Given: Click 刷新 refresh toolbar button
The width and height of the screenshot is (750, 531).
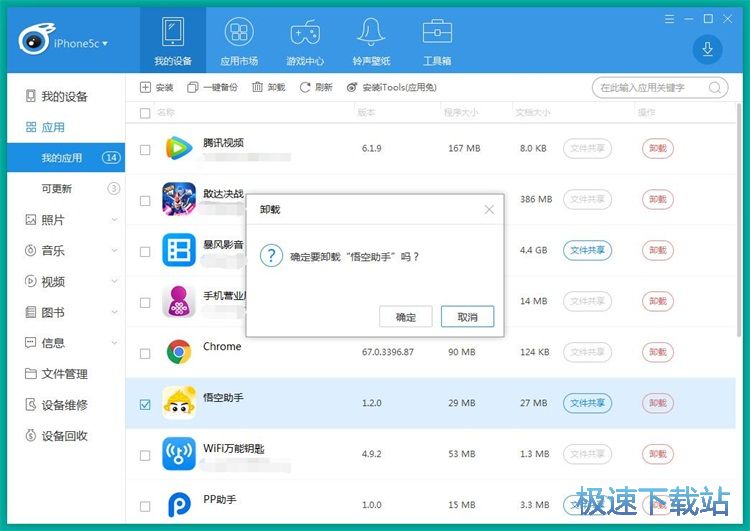Looking at the screenshot, I should pyautogui.click(x=316, y=87).
